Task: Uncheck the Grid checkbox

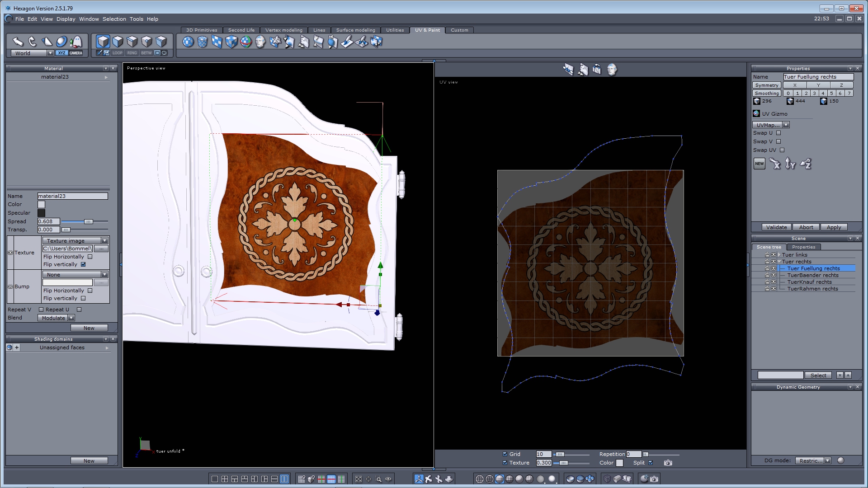Action: tap(505, 454)
